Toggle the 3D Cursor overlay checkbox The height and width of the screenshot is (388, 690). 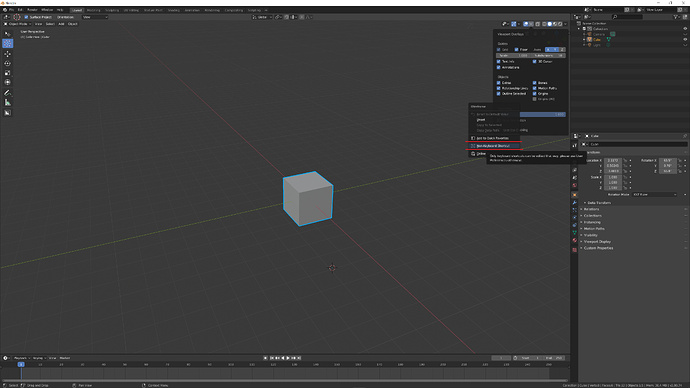[535, 62]
